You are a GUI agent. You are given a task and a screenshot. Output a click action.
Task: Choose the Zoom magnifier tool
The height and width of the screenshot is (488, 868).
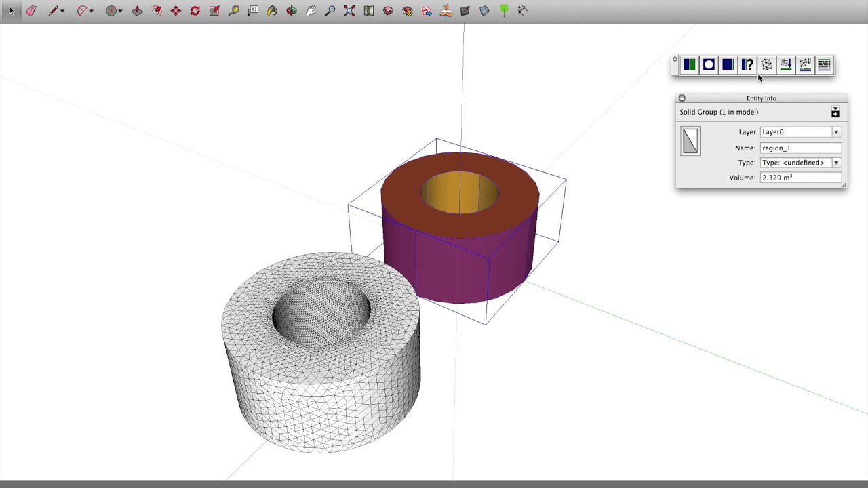pyautogui.click(x=330, y=10)
